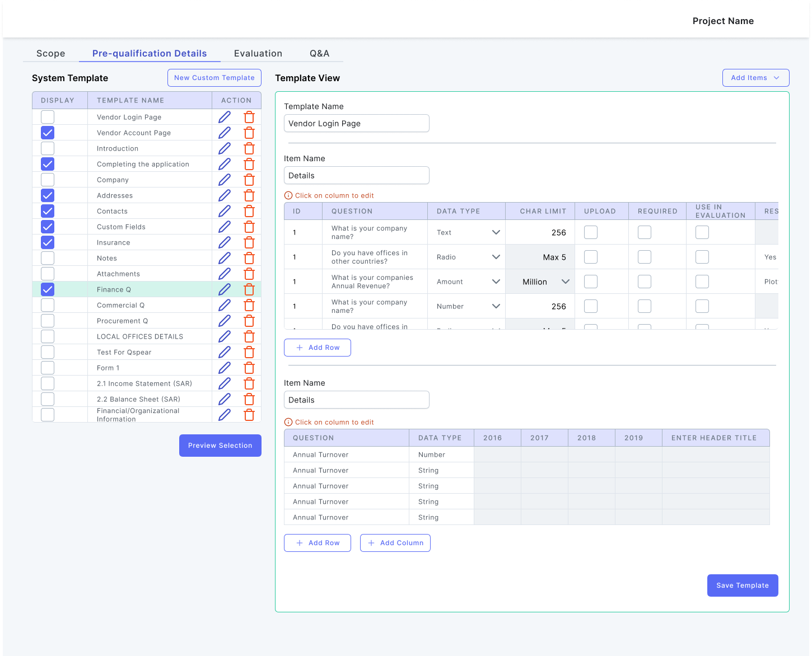The height and width of the screenshot is (656, 812).
Task: Check the Upload box for Annual Revenue question
Action: point(590,281)
